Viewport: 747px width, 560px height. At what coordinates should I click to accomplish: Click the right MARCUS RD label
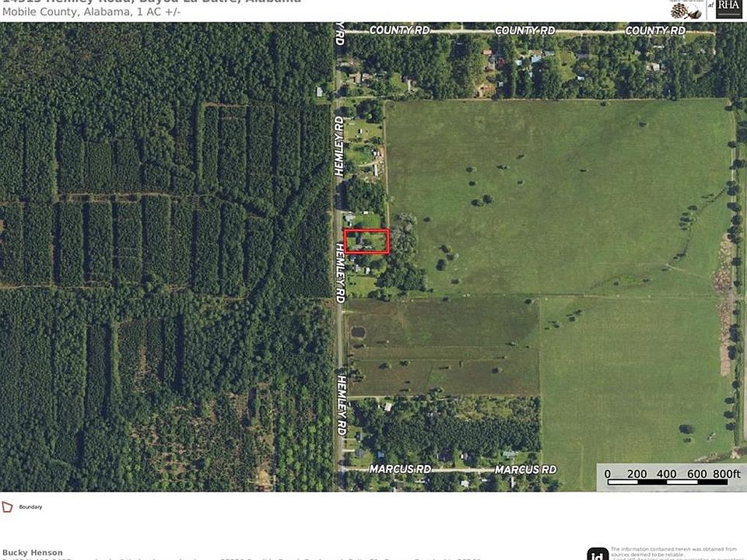pyautogui.click(x=525, y=470)
